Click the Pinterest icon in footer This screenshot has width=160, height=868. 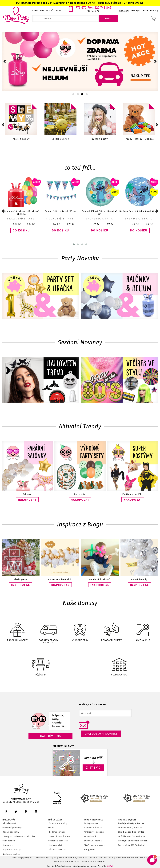click(x=26, y=812)
